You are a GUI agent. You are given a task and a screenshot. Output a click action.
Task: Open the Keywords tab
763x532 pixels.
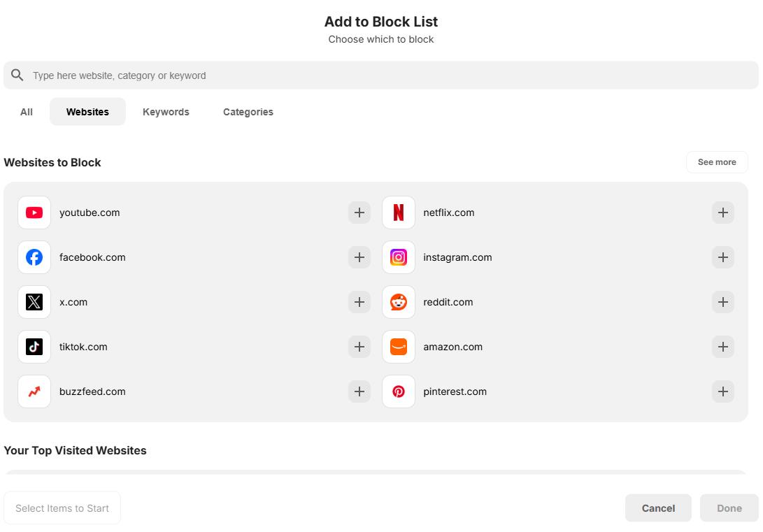166,112
